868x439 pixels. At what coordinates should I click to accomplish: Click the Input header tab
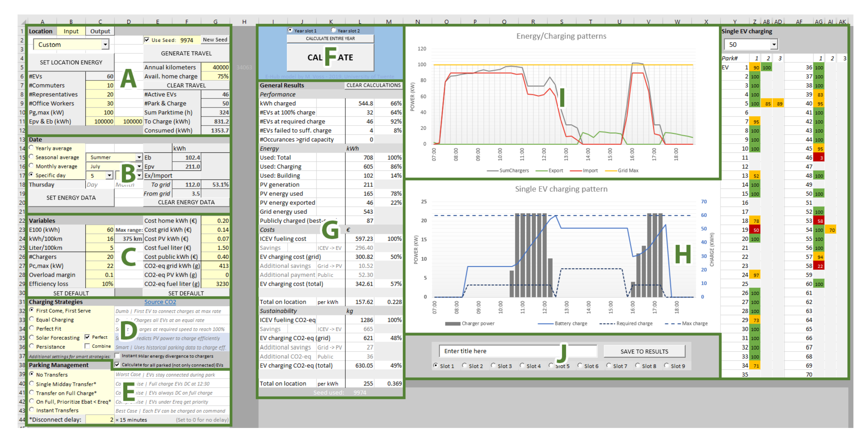71,31
